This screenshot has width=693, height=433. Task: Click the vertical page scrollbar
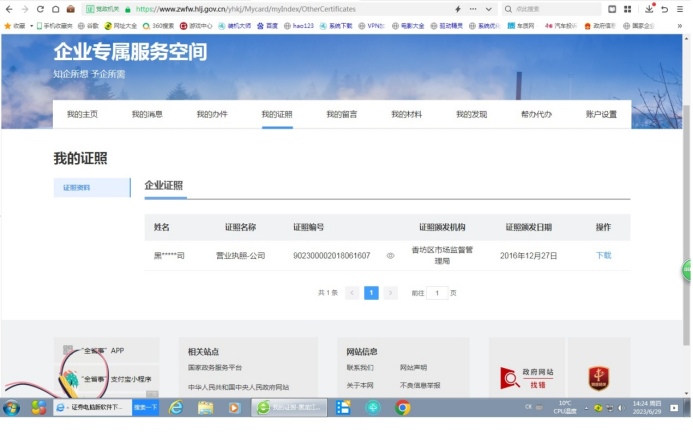[x=686, y=200]
